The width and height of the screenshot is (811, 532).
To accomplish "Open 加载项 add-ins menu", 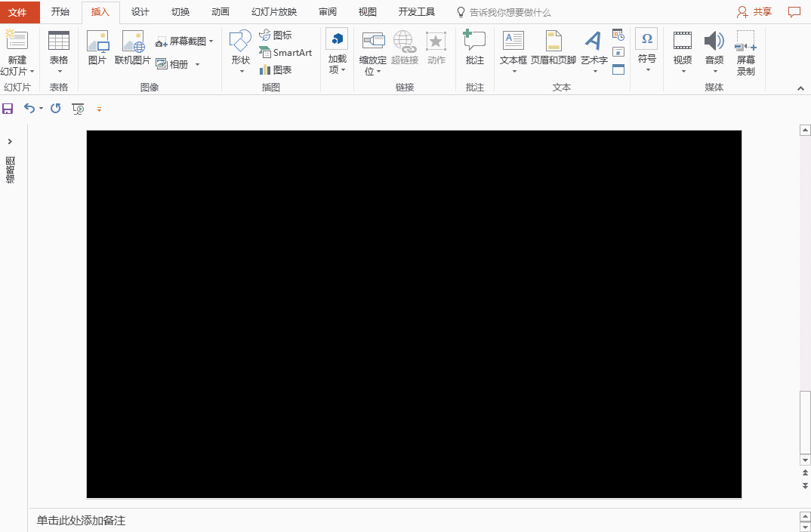I will pyautogui.click(x=338, y=52).
